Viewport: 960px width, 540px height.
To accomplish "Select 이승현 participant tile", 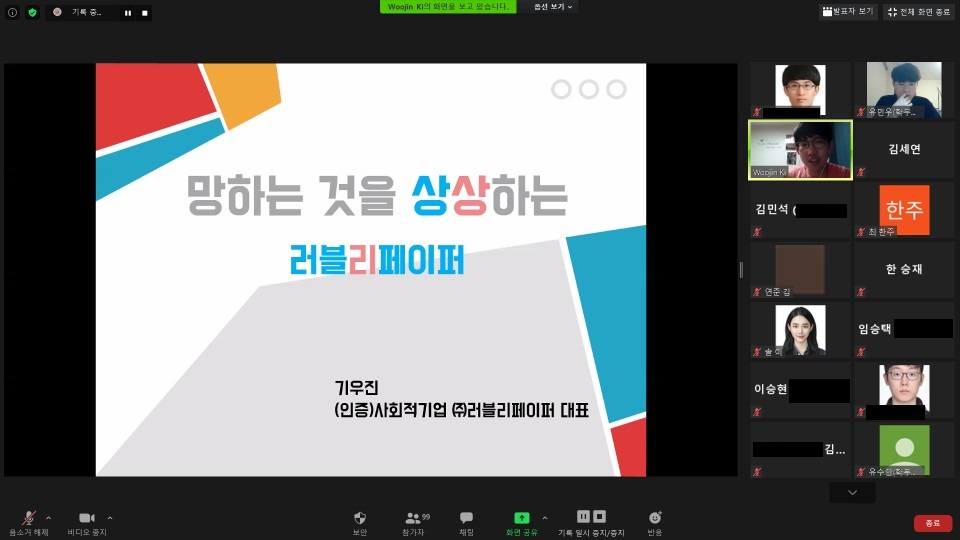I will click(x=800, y=389).
